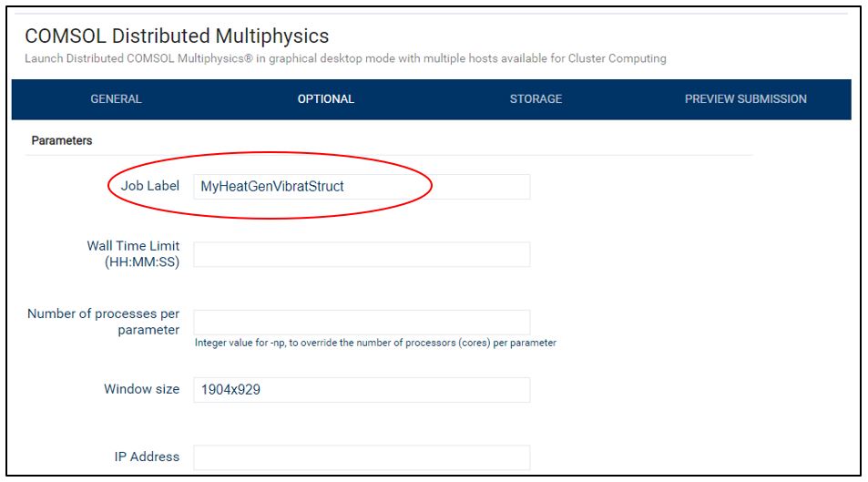Go to the STORAGE tab
Screen dimensions: 868x482
(536, 99)
